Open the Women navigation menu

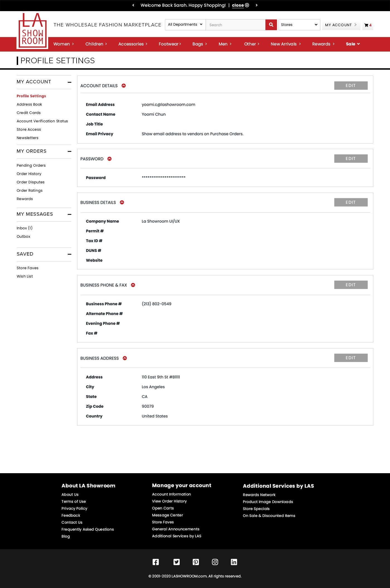pyautogui.click(x=64, y=44)
